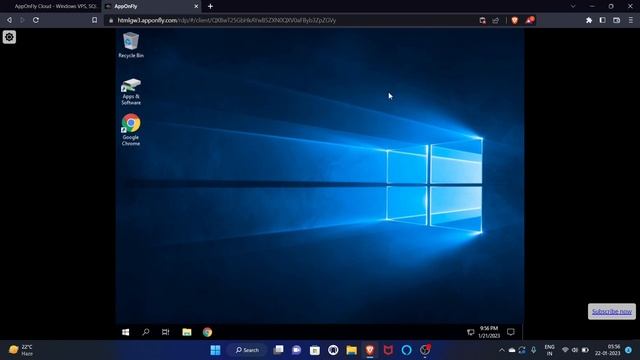Go forward in the browser
The image size is (640, 360).
click(22, 20)
